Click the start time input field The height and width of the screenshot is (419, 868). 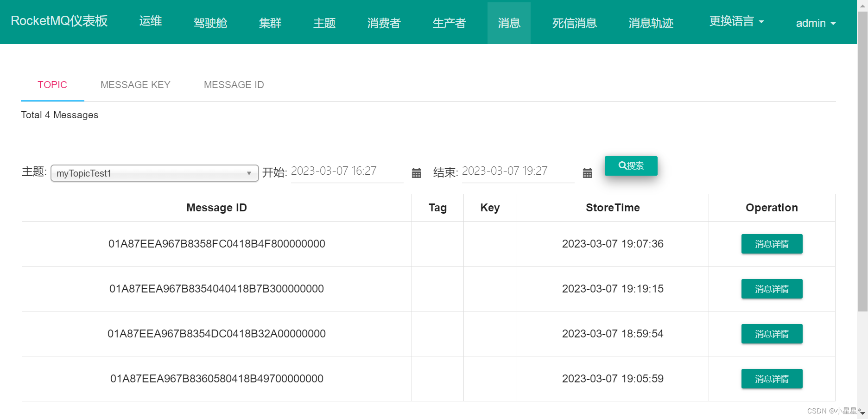click(347, 171)
